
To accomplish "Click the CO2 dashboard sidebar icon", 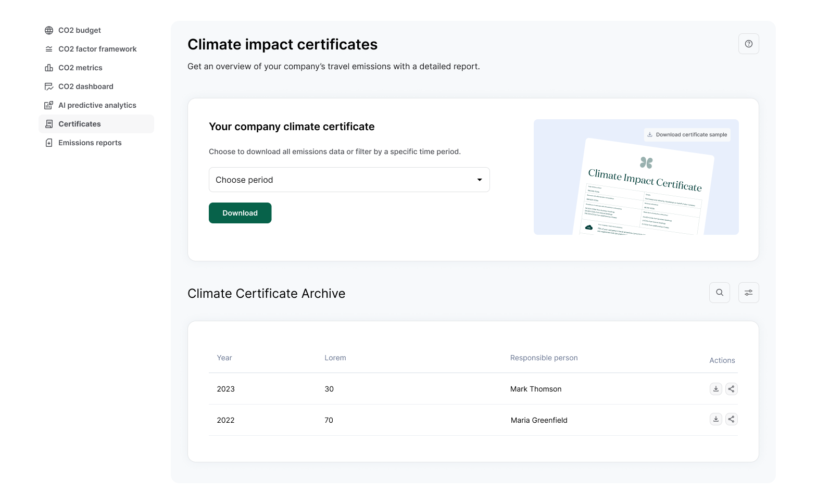I will pos(49,86).
